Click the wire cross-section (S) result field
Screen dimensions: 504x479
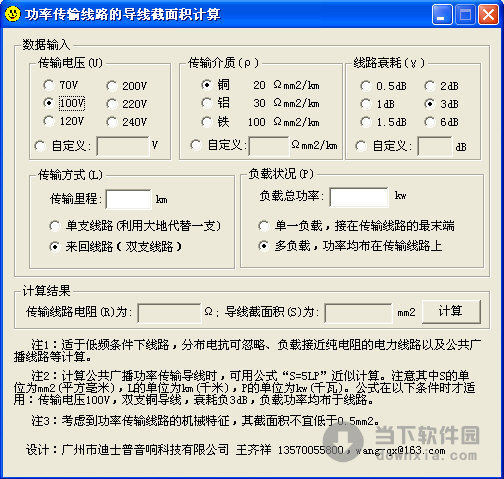tap(359, 313)
